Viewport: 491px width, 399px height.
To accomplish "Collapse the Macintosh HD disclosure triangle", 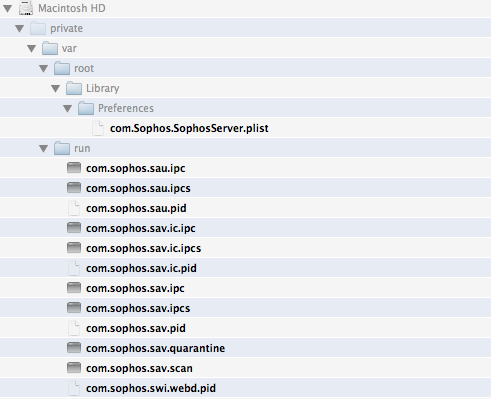I will point(8,9).
